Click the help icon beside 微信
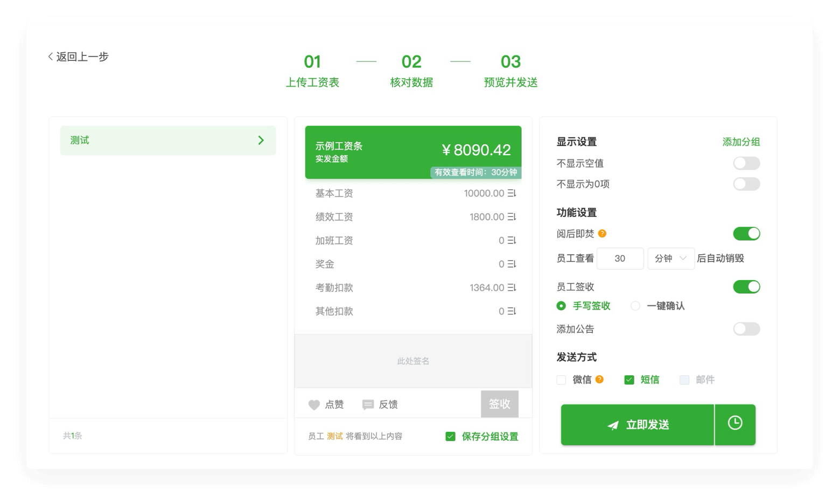Image resolution: width=839 pixels, height=504 pixels. (x=599, y=380)
